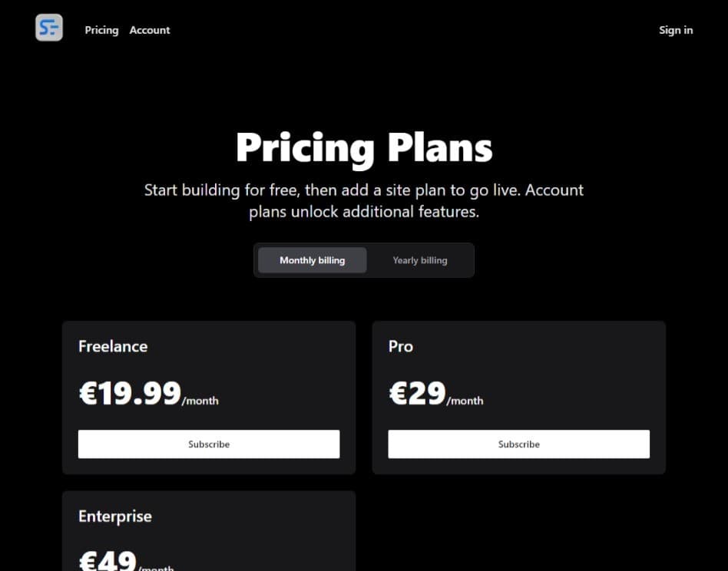This screenshot has height=571, width=728.
Task: Click the company logo in the navbar
Action: (48, 28)
